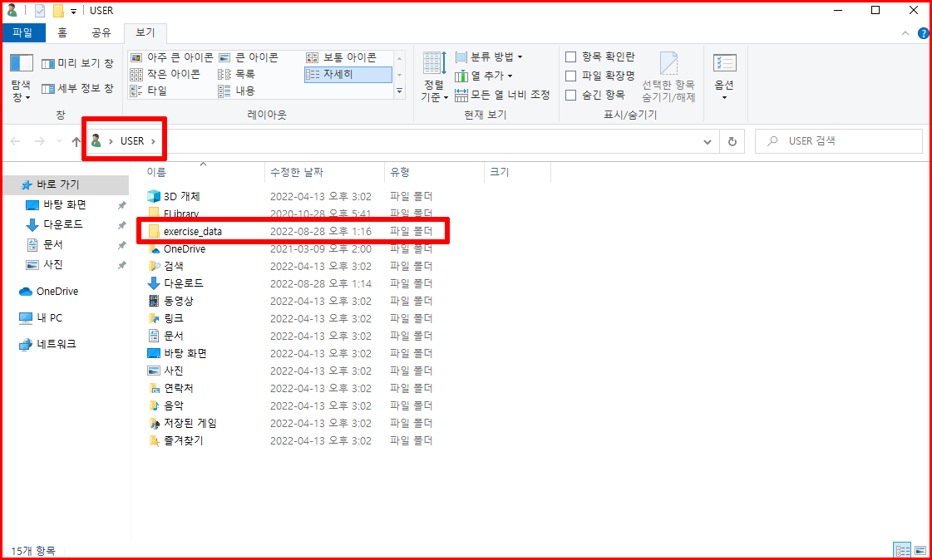
Task: Click the properties icon in title bar
Action: [x=40, y=11]
